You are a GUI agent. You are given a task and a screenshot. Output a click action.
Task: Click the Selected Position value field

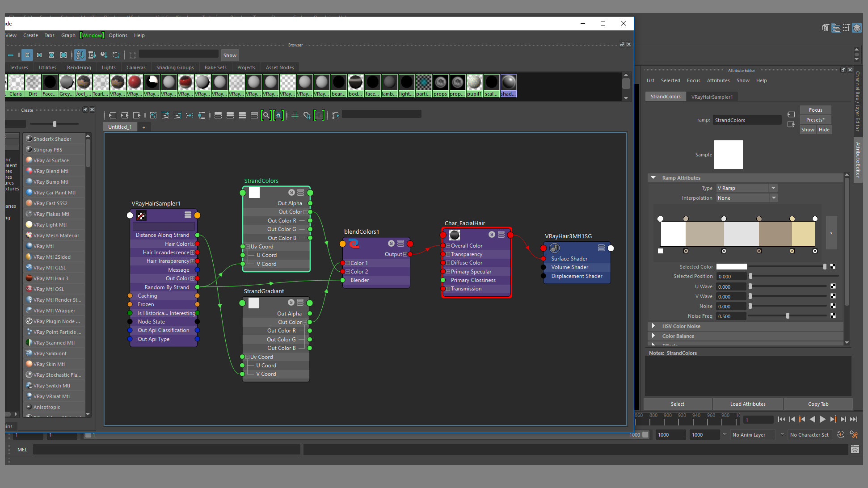(731, 277)
